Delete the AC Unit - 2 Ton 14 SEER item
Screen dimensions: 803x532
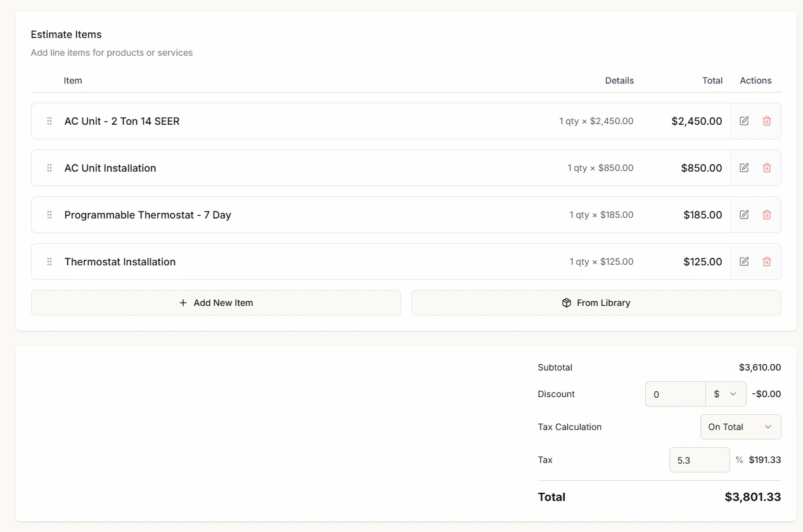point(767,121)
